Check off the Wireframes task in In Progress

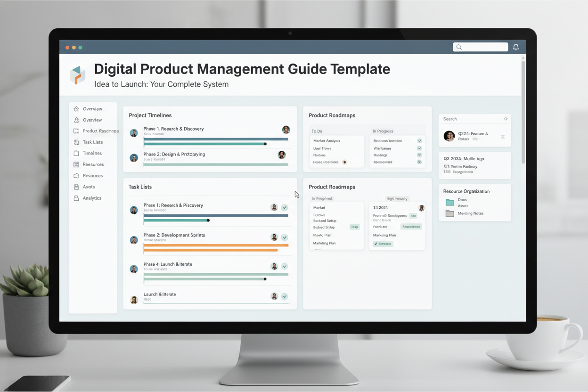click(x=419, y=148)
